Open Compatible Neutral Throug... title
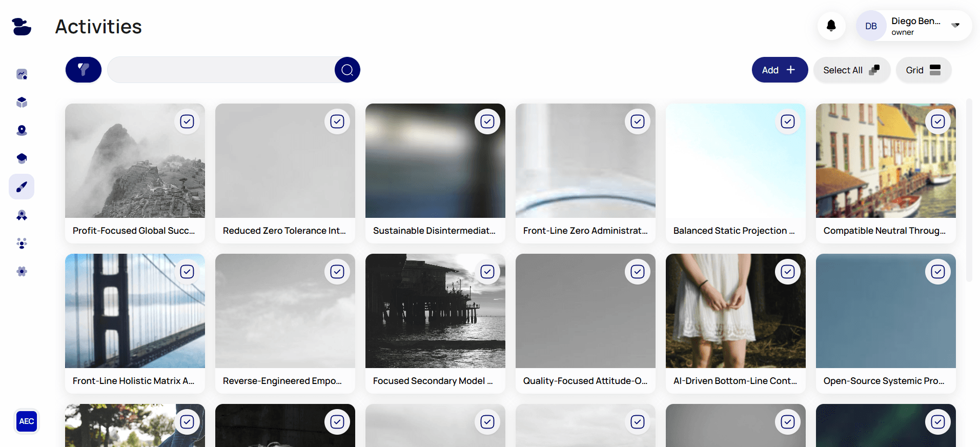Viewport: 980px width, 447px height. point(885,231)
